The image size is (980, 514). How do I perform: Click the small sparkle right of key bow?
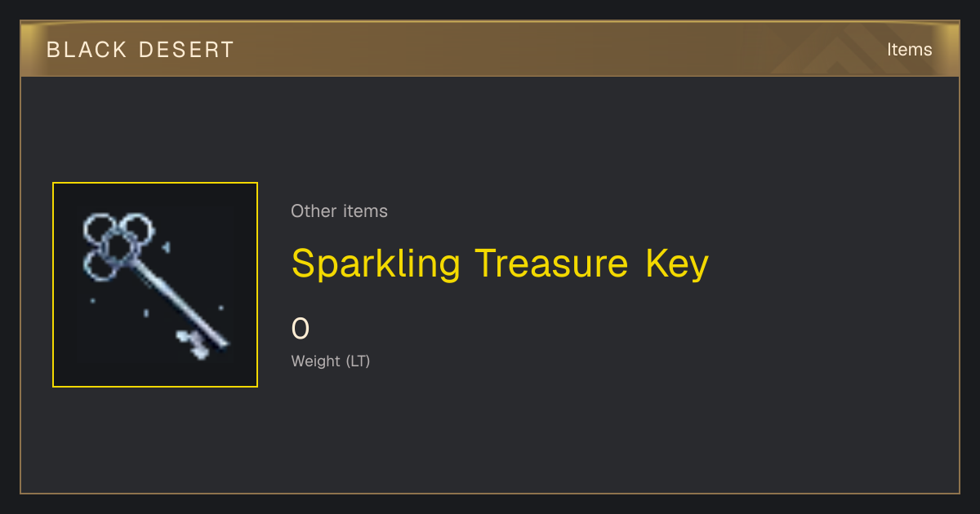tap(167, 246)
